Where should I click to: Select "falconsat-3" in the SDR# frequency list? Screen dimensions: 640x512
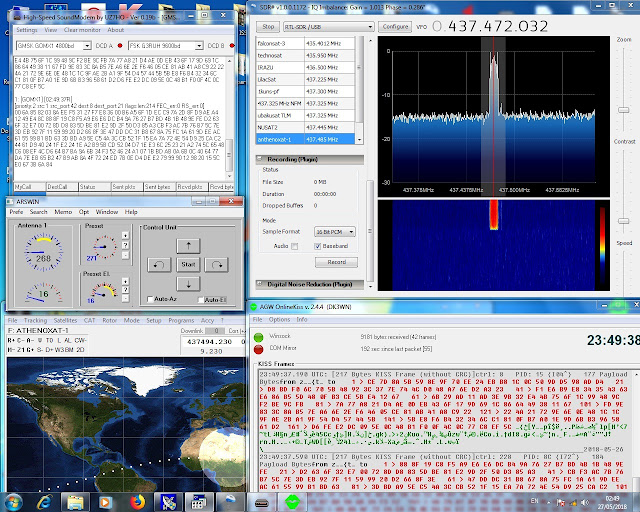305,43
